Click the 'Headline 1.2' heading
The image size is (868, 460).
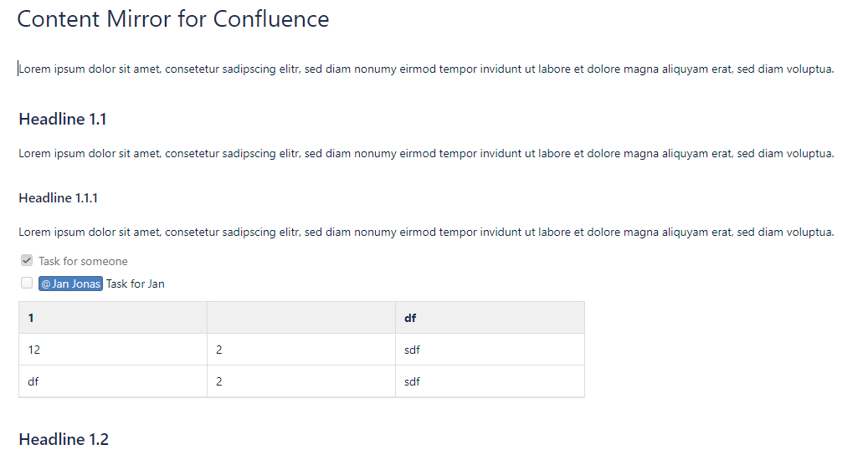[64, 439]
